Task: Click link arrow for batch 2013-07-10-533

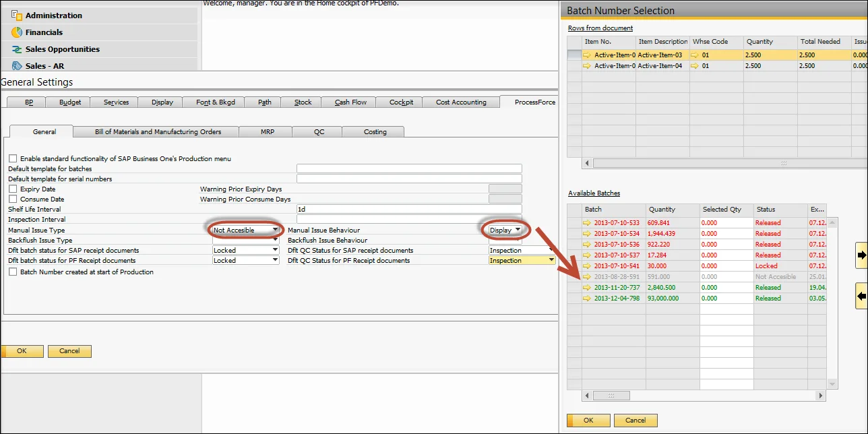Action: point(587,223)
